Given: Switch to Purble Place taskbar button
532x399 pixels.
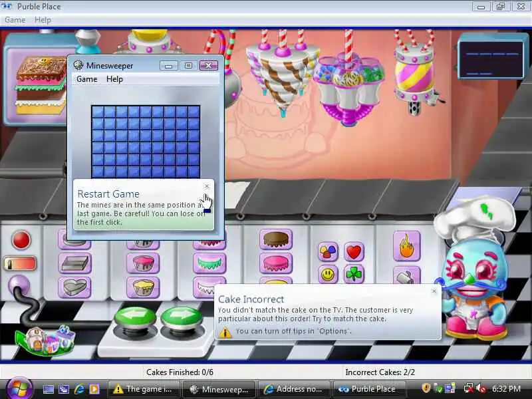Looking at the screenshot, I should tap(370, 389).
